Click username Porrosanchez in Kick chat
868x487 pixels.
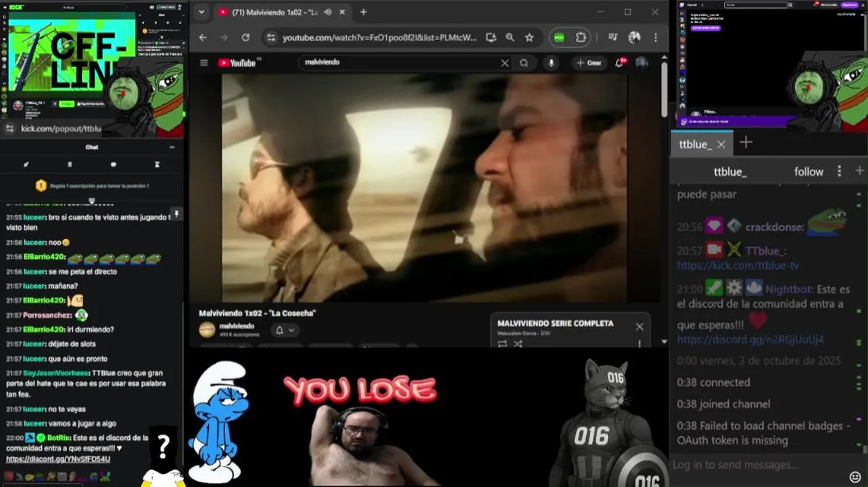(x=47, y=315)
